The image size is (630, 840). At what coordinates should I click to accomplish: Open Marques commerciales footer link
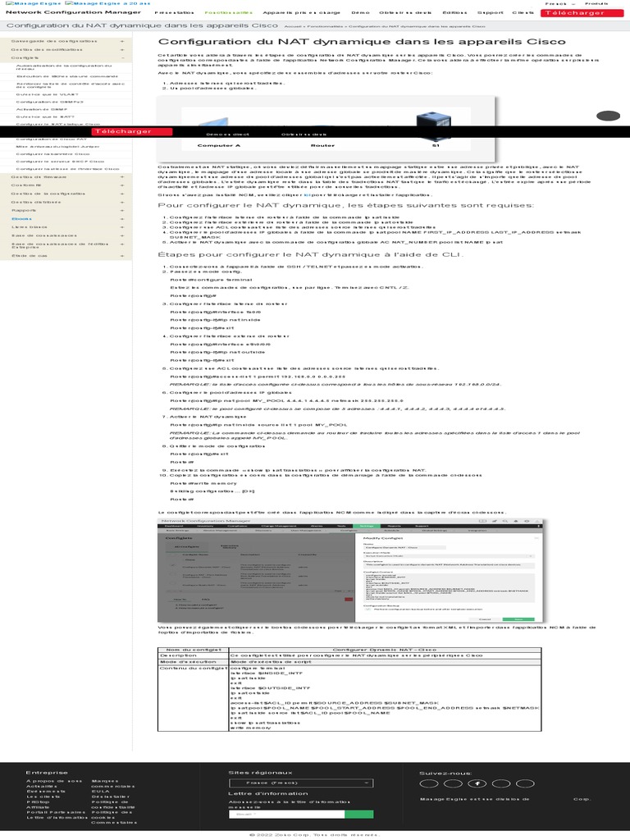[113, 783]
